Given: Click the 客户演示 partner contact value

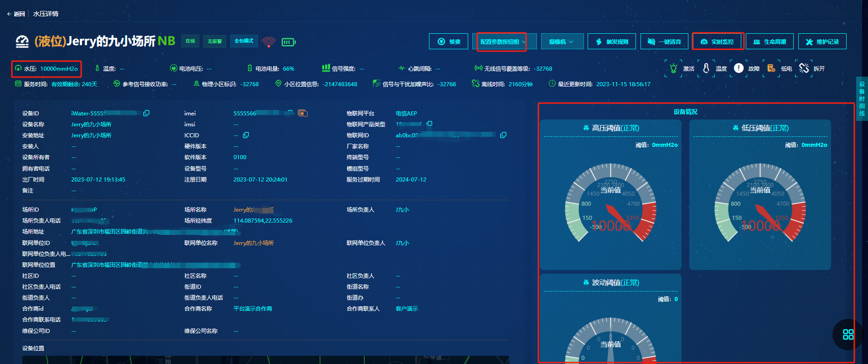Looking at the screenshot, I should pyautogui.click(x=407, y=309).
